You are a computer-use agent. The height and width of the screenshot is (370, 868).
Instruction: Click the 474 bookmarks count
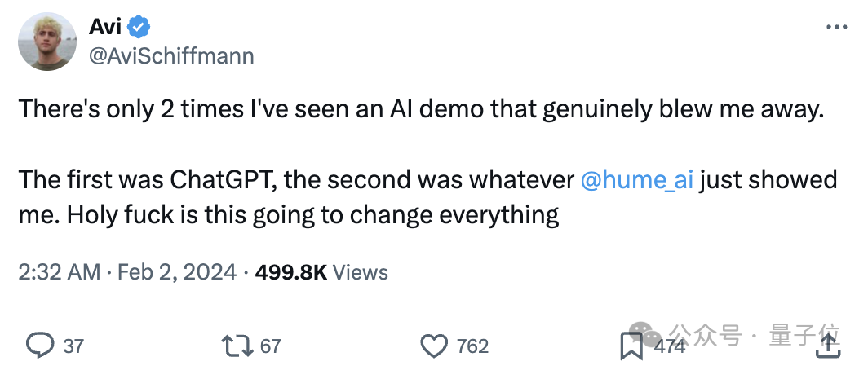pos(670,346)
